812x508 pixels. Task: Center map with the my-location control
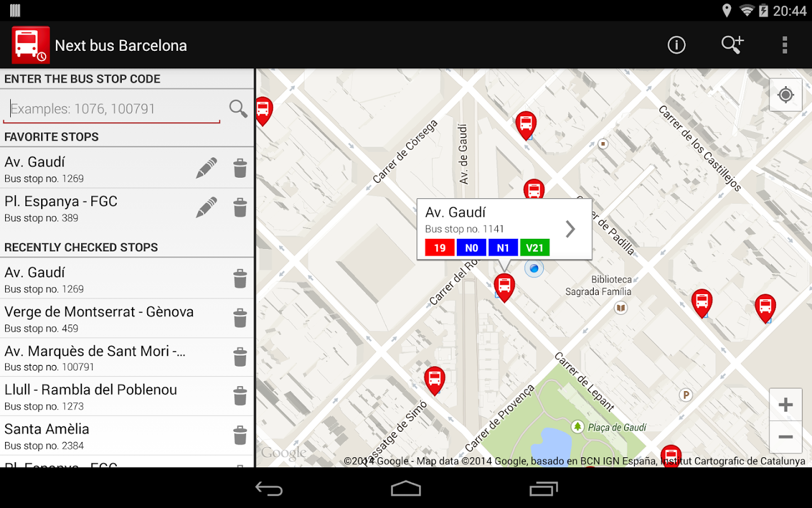tap(786, 95)
